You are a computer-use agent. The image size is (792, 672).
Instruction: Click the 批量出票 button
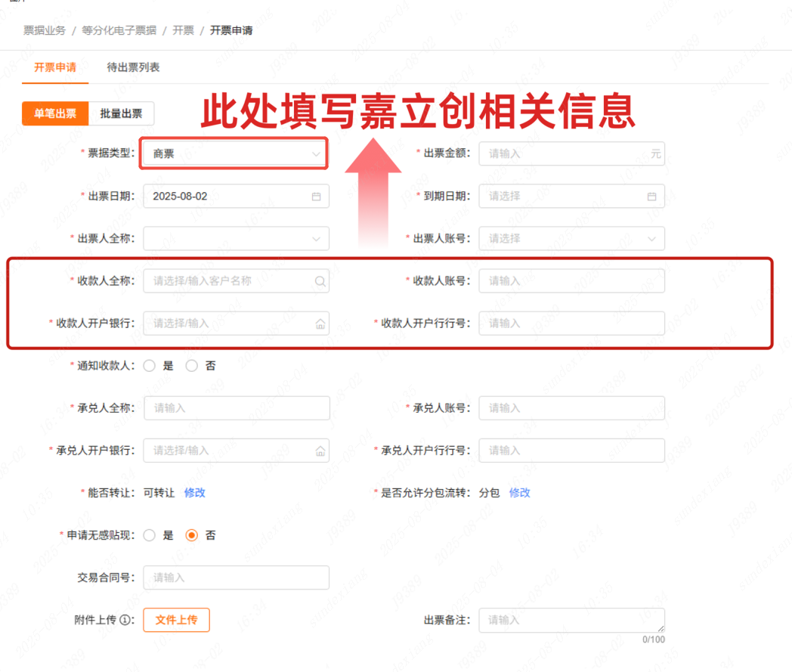pyautogui.click(x=121, y=113)
